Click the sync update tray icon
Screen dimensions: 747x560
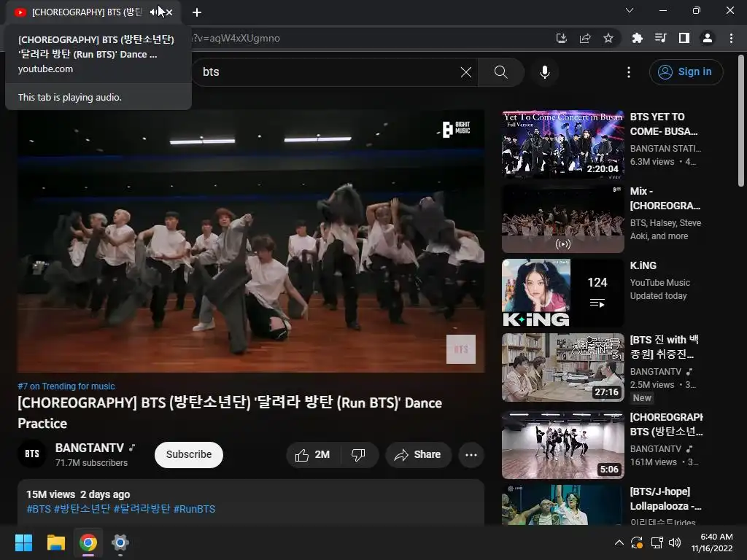pyautogui.click(x=637, y=542)
